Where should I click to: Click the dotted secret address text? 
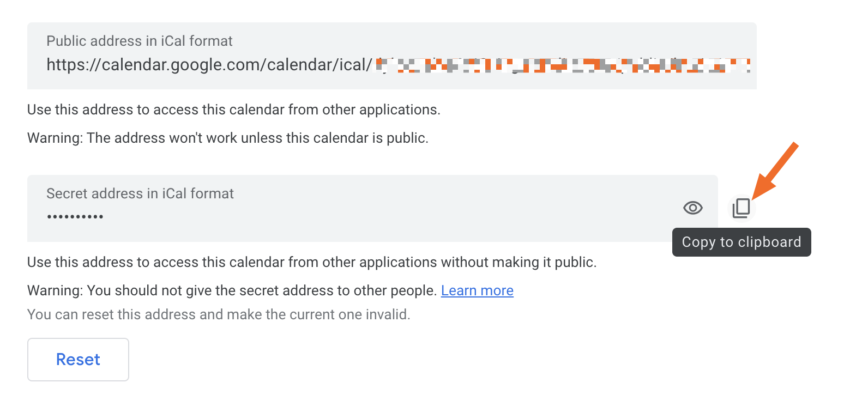[75, 216]
